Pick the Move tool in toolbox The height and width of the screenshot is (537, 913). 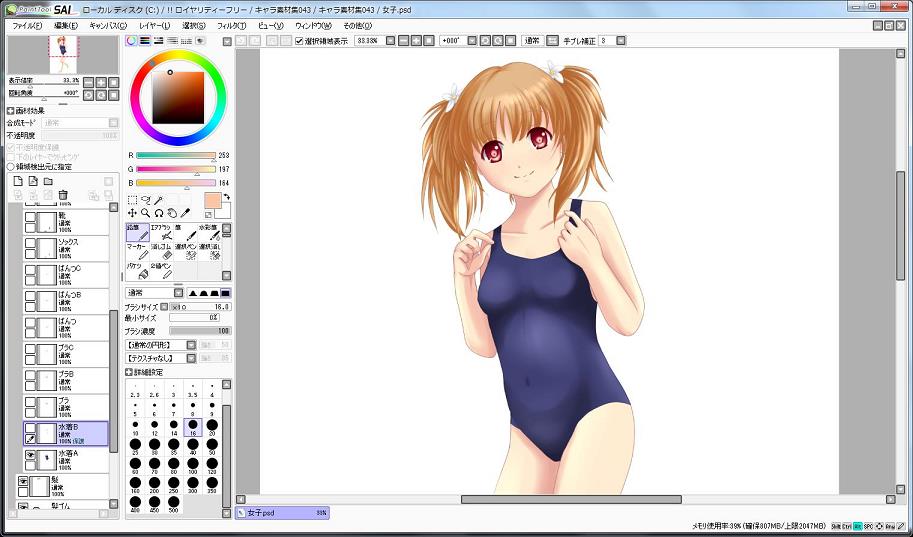click(x=133, y=213)
